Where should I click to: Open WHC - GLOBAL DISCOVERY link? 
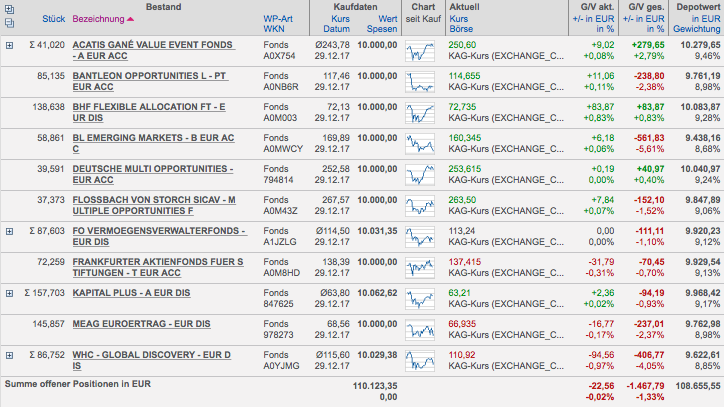(151, 360)
